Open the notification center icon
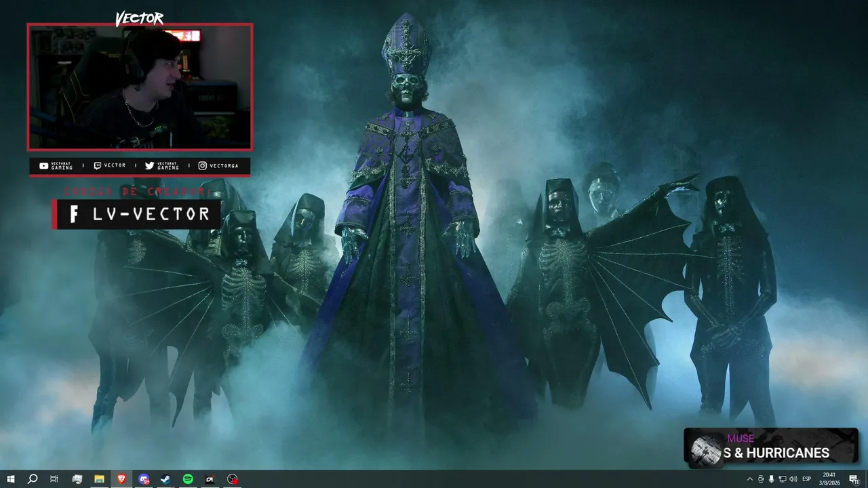Image resolution: width=868 pixels, height=488 pixels. click(x=854, y=479)
